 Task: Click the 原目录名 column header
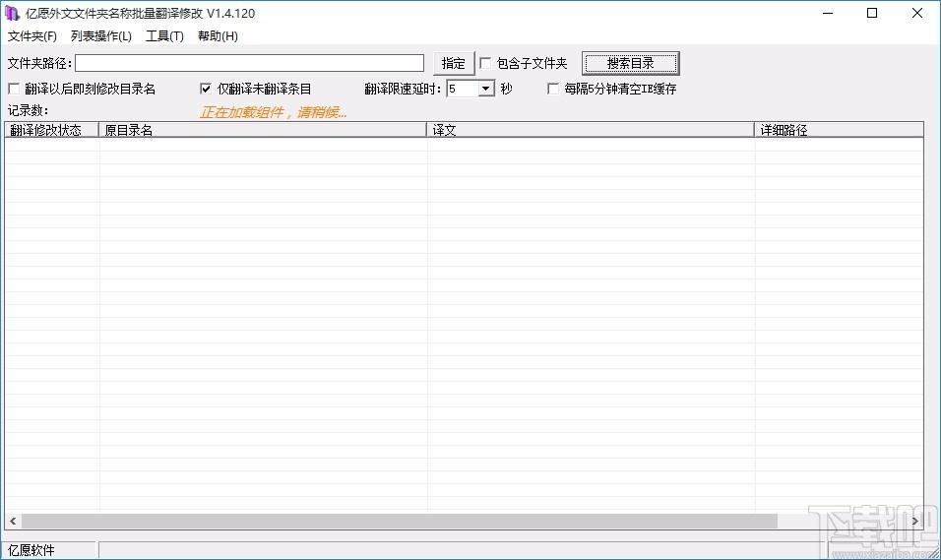[263, 130]
